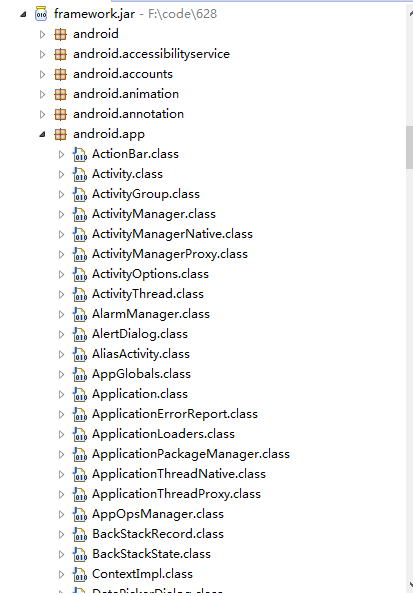Click the class file icon beside AliasActivity.class
The image size is (413, 596).
coord(80,354)
